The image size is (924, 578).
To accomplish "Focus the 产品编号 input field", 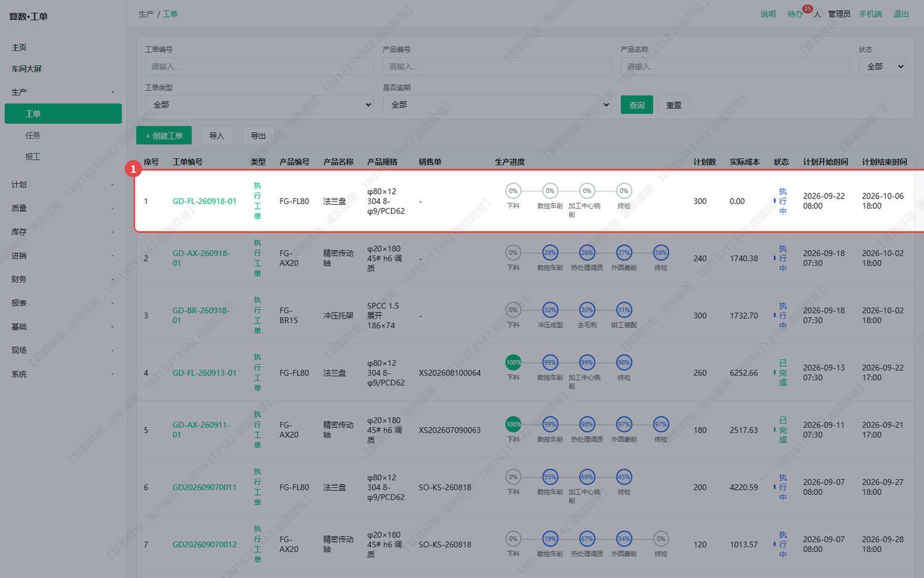I will pos(497,67).
